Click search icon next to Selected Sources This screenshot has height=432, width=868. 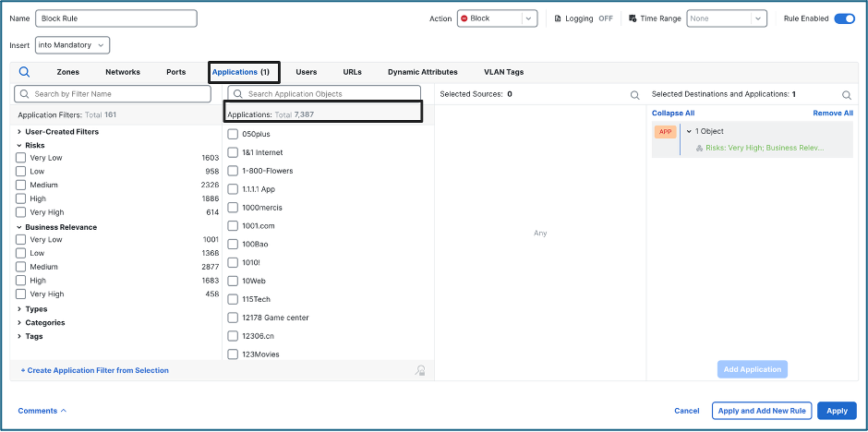pos(635,94)
